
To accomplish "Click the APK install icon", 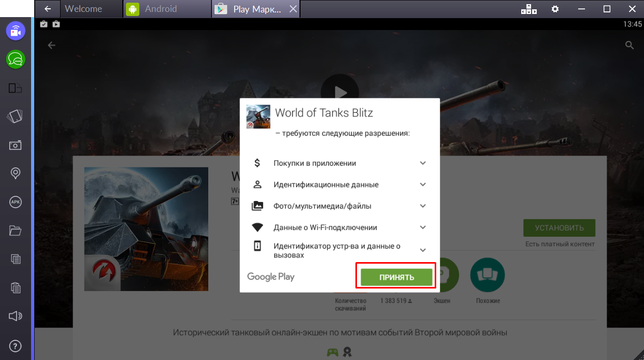I will coord(16,202).
